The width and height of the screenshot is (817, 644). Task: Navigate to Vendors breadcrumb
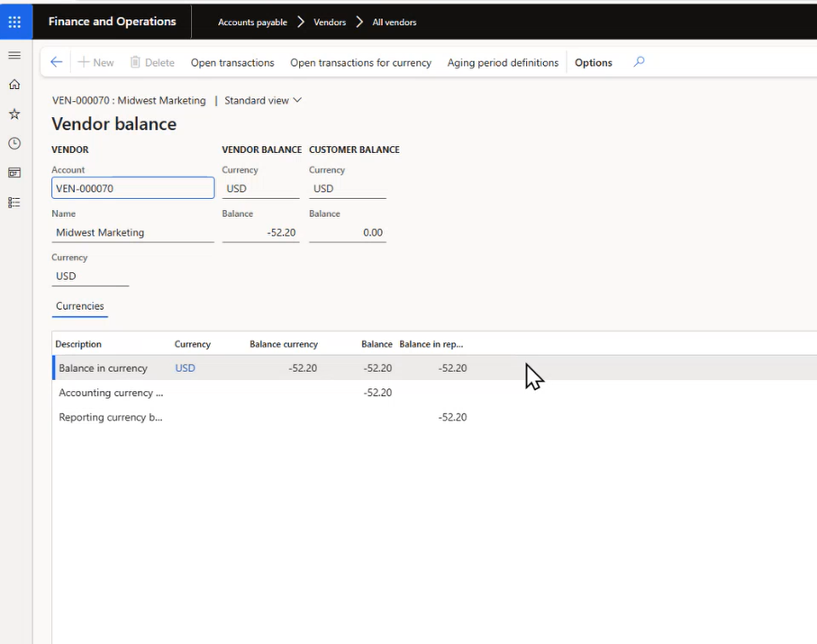tap(330, 23)
